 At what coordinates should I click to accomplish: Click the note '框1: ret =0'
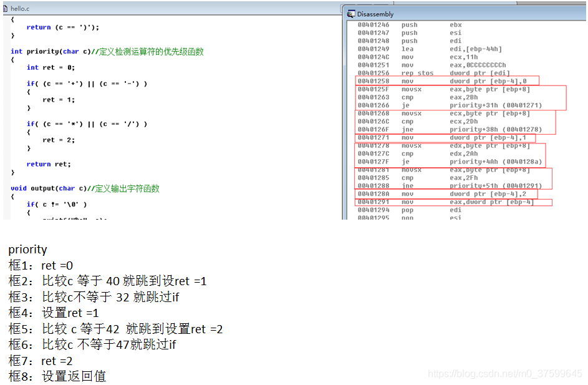point(41,265)
